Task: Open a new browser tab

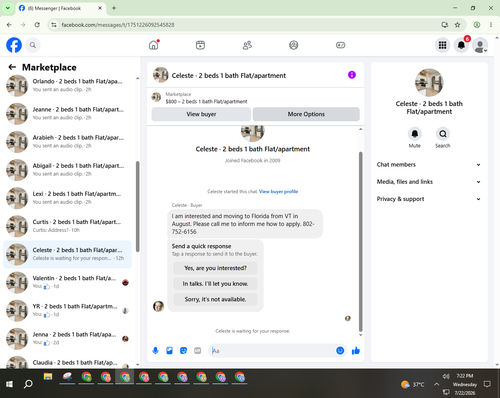Action: tap(114, 8)
